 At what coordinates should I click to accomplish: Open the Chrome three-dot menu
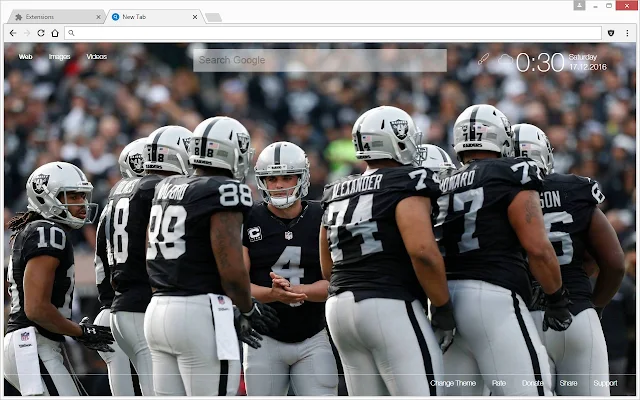[x=627, y=33]
